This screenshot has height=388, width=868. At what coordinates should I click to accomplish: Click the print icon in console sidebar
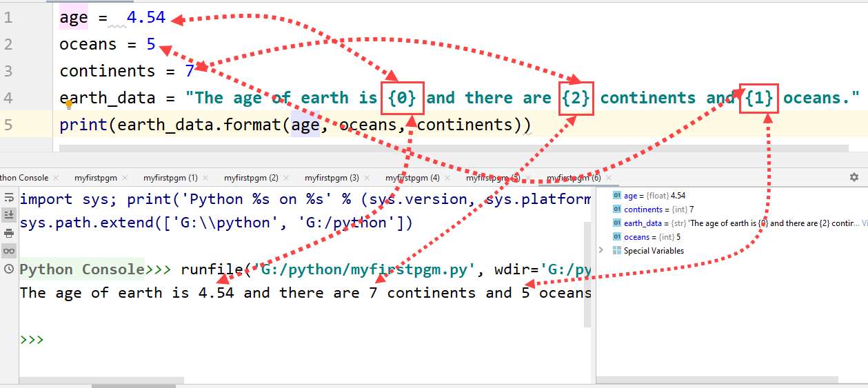coord(9,233)
